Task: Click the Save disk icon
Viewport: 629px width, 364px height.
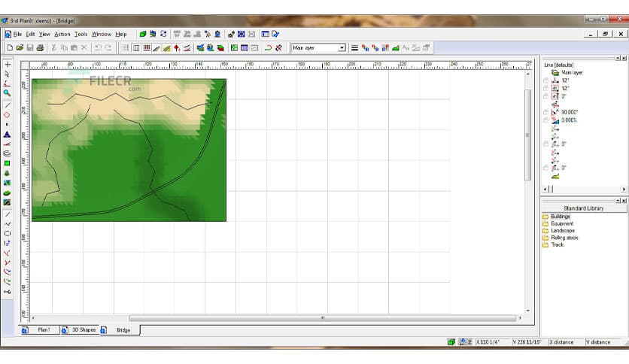Action: tap(29, 47)
